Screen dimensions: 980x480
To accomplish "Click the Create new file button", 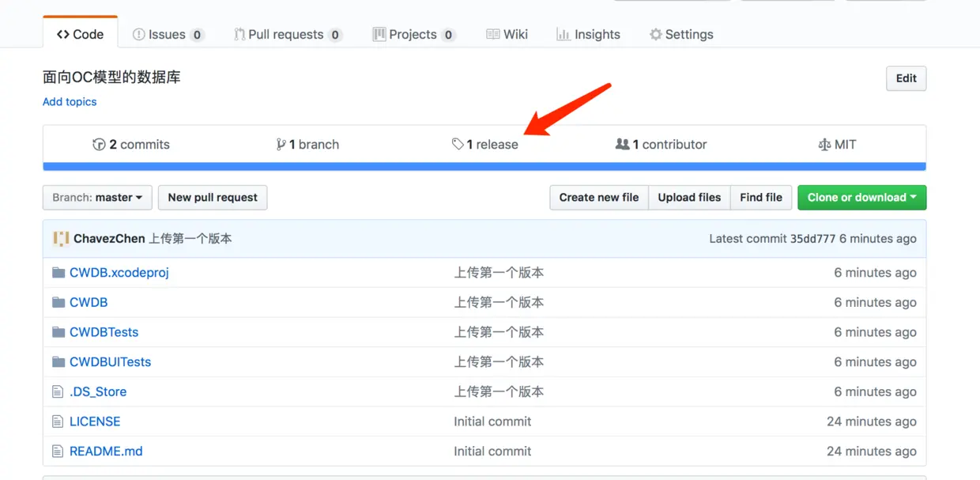I will point(599,198).
